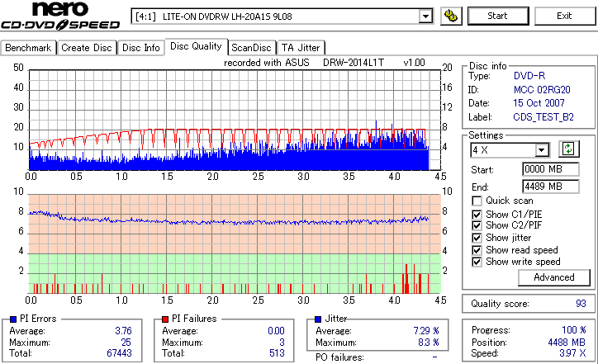Click the red PI Failures legend square

click(165, 319)
